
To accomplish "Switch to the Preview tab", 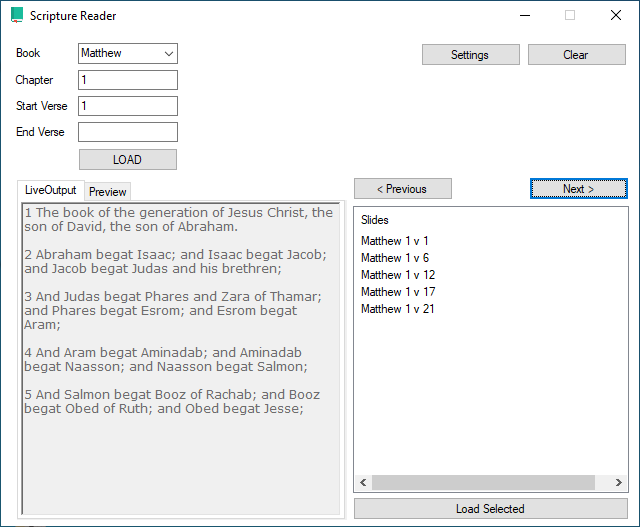I will click(x=108, y=192).
